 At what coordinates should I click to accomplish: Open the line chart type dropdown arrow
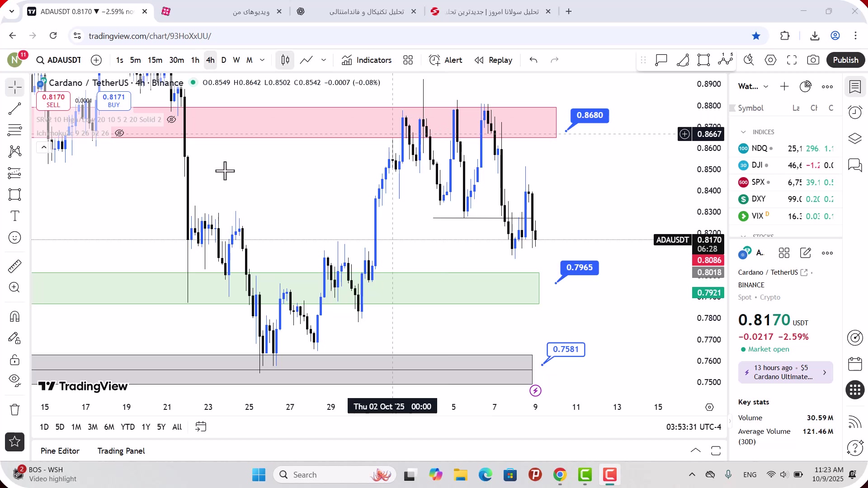coord(324,60)
